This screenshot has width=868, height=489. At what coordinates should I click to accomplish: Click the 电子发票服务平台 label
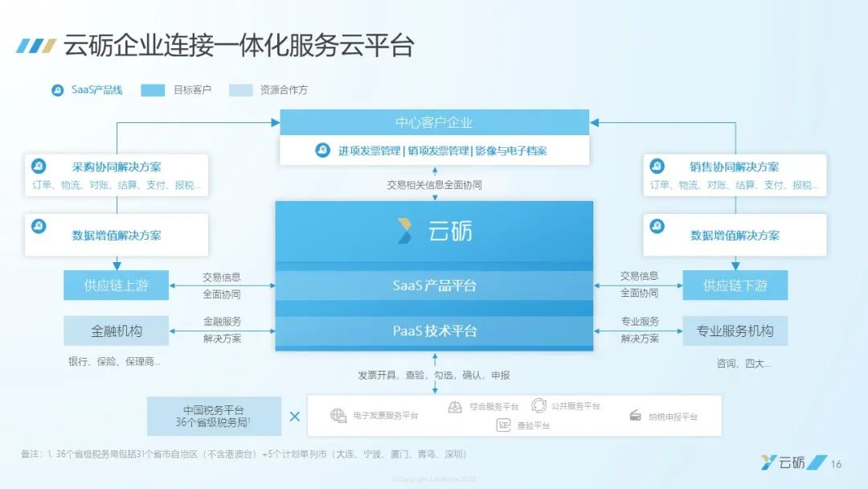pyautogui.click(x=385, y=415)
